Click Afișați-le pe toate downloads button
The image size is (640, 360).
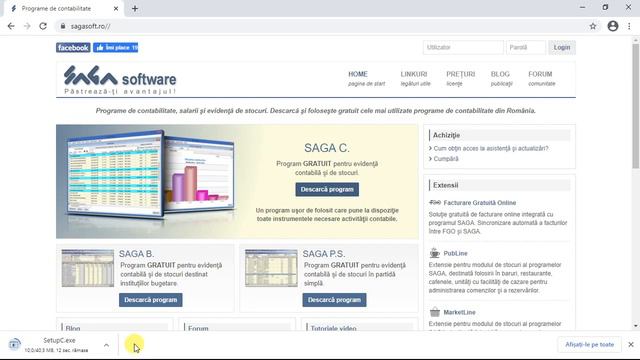(589, 344)
